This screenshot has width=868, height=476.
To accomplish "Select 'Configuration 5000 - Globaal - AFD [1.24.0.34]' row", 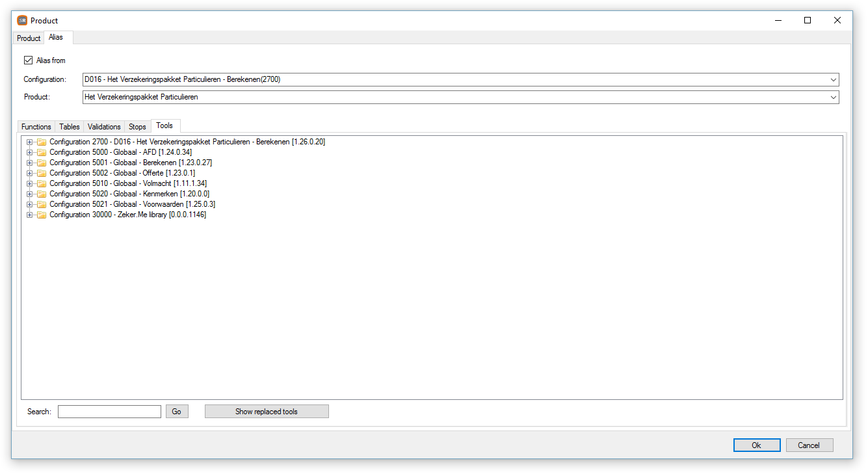I will tap(121, 152).
